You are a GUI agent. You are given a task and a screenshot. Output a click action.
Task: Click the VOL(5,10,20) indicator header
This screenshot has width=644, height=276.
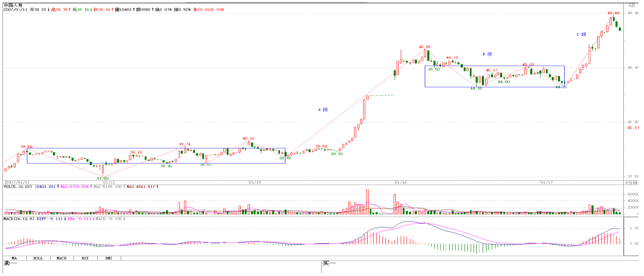[18, 187]
